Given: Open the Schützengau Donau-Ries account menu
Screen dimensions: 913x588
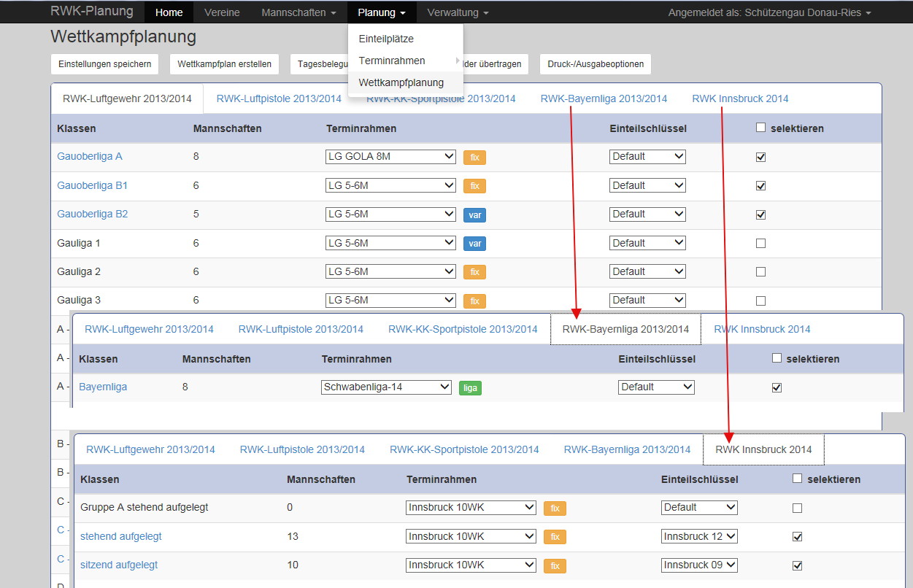Looking at the screenshot, I should pyautogui.click(x=769, y=12).
